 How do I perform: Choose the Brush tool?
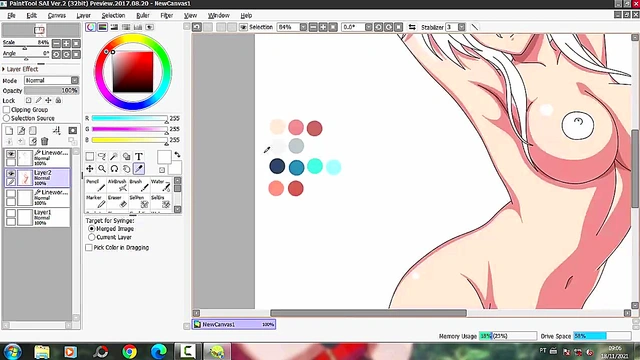pyautogui.click(x=139, y=185)
